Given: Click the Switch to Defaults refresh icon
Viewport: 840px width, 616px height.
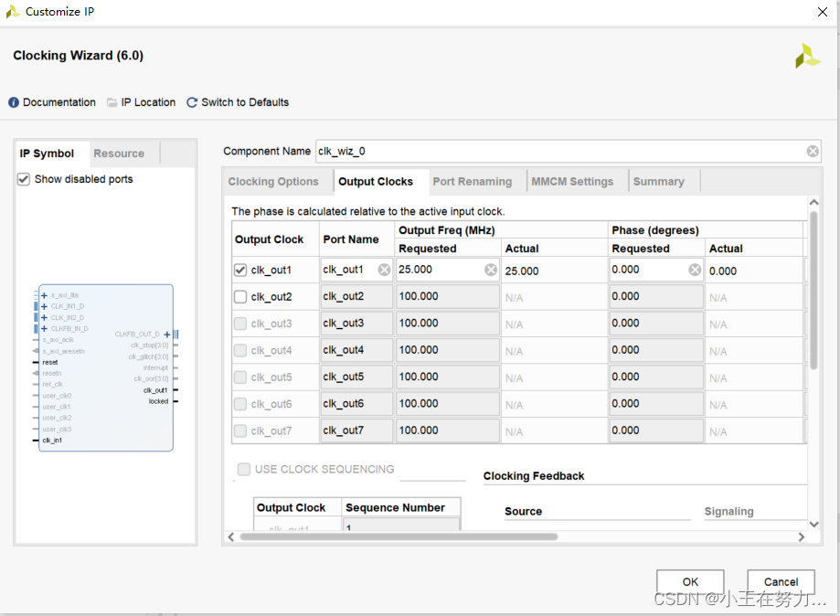Looking at the screenshot, I should pos(192,102).
